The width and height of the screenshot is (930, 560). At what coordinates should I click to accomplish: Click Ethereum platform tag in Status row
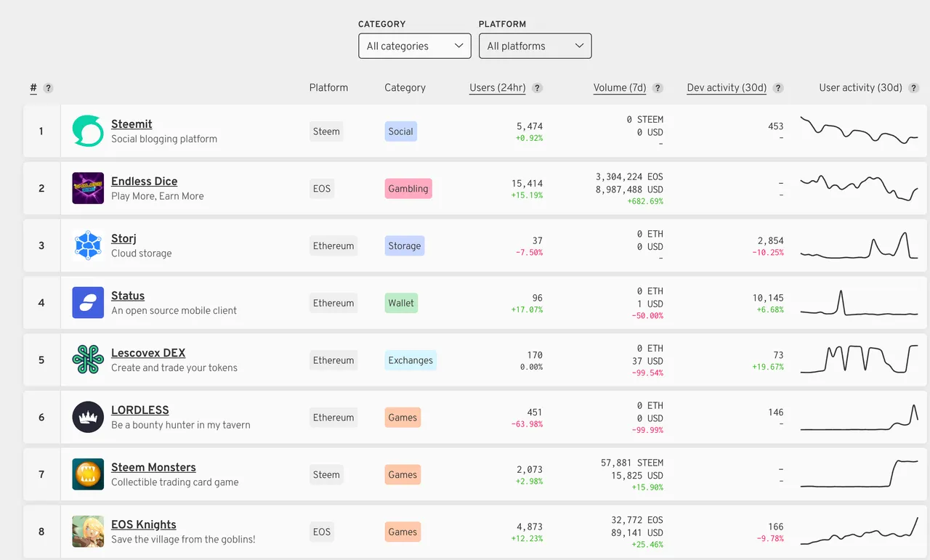pyautogui.click(x=333, y=303)
